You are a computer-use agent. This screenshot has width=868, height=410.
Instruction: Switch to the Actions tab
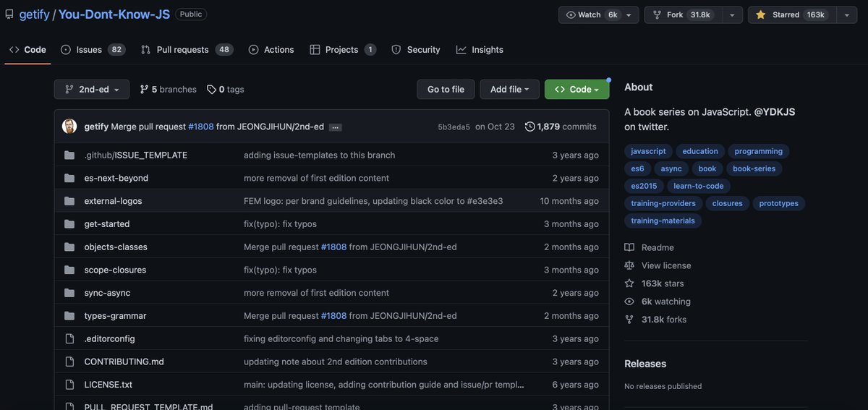click(x=271, y=50)
